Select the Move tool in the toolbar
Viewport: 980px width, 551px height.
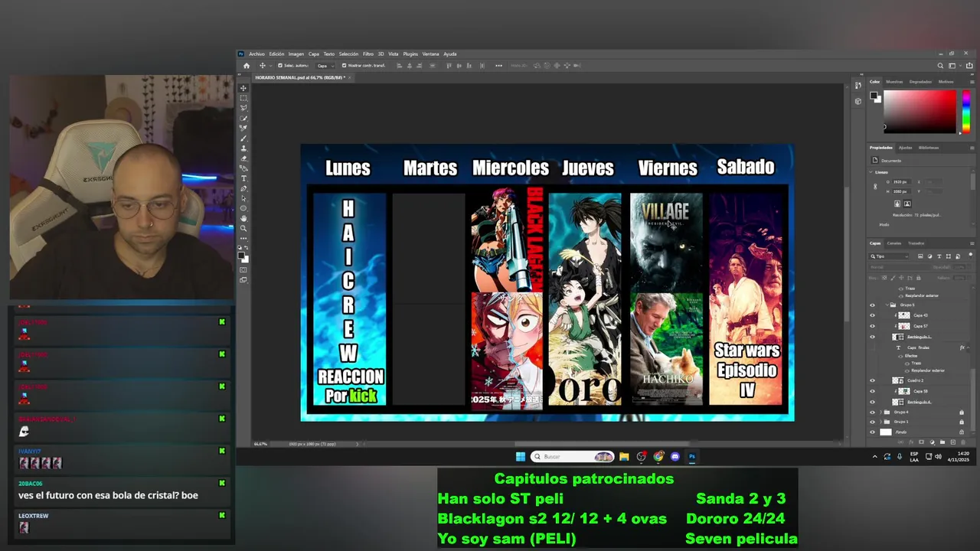point(243,88)
